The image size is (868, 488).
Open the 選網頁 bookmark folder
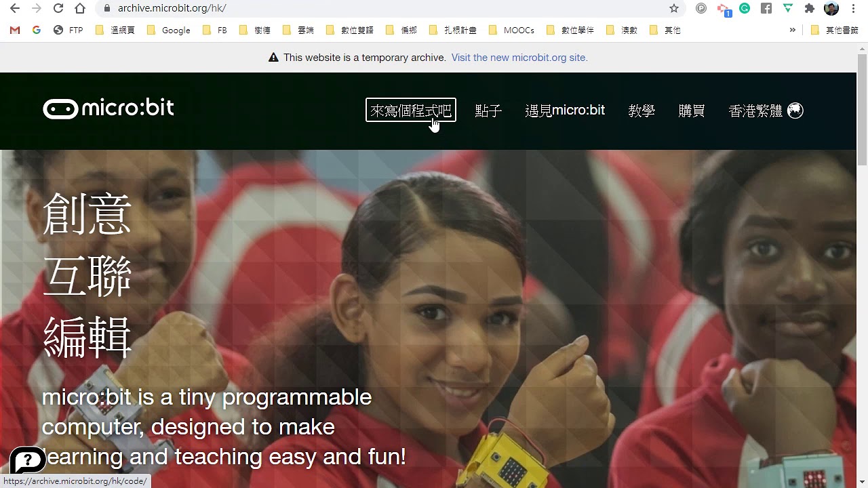tap(115, 30)
